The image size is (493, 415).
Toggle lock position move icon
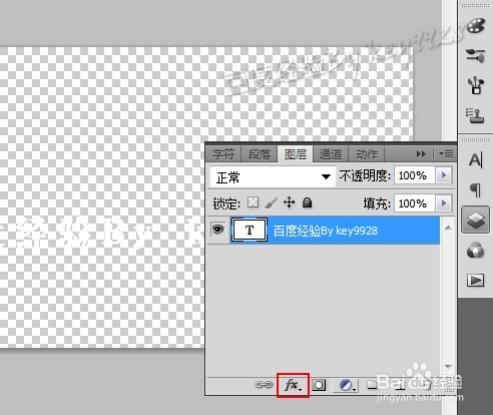point(289,202)
